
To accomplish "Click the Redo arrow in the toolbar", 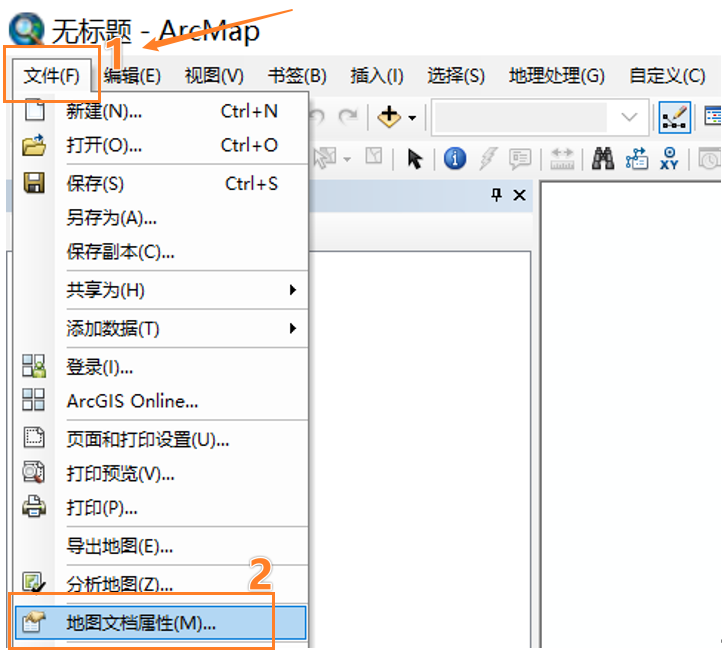I will (x=348, y=117).
